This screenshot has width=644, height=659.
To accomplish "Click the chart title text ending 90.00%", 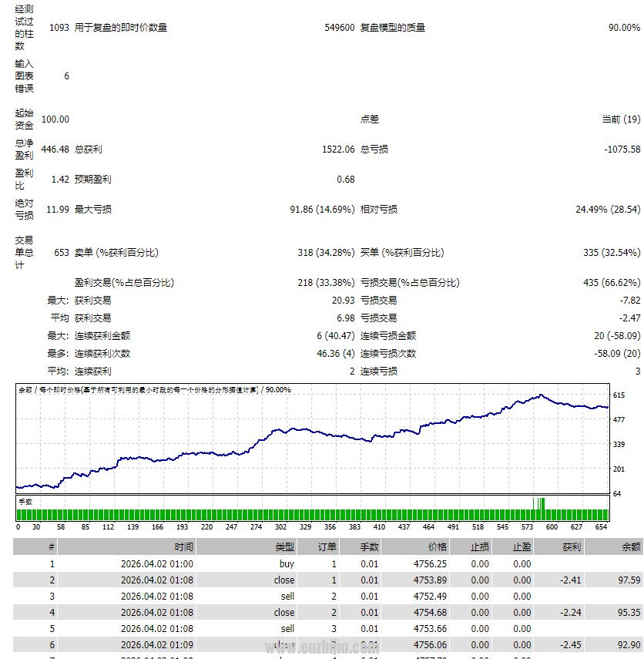I will [155, 390].
